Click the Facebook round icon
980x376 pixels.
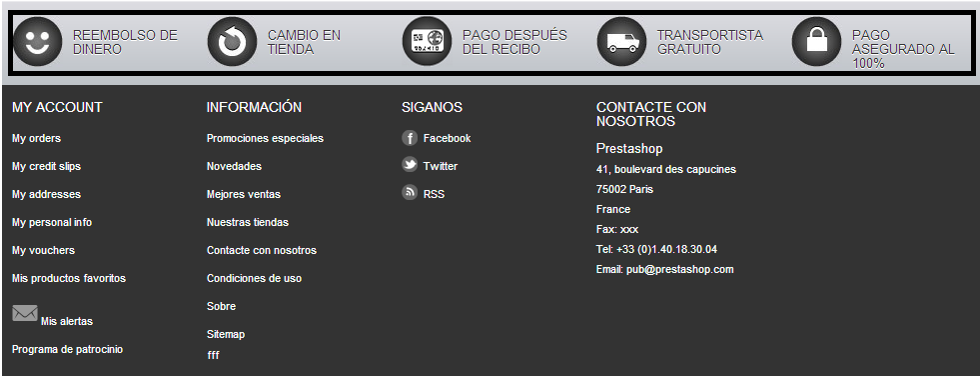(410, 138)
